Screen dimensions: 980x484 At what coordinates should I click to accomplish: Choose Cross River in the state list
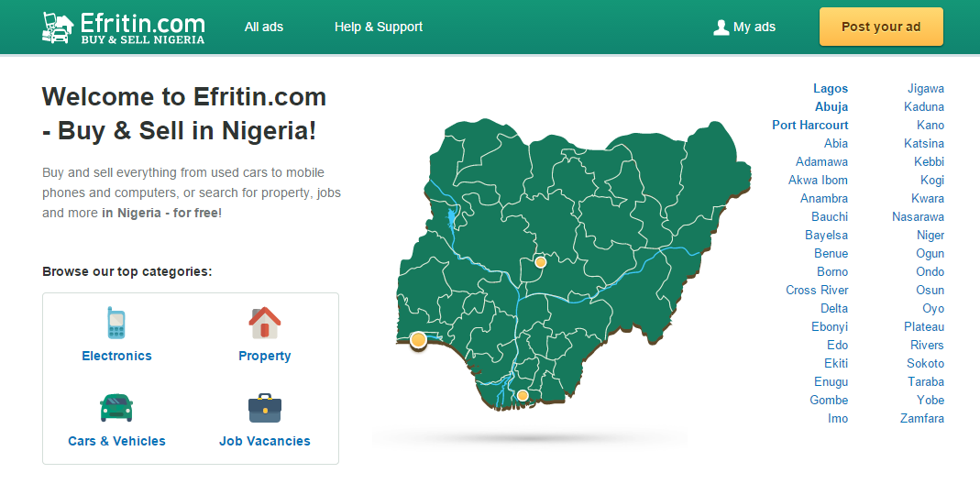tap(817, 291)
